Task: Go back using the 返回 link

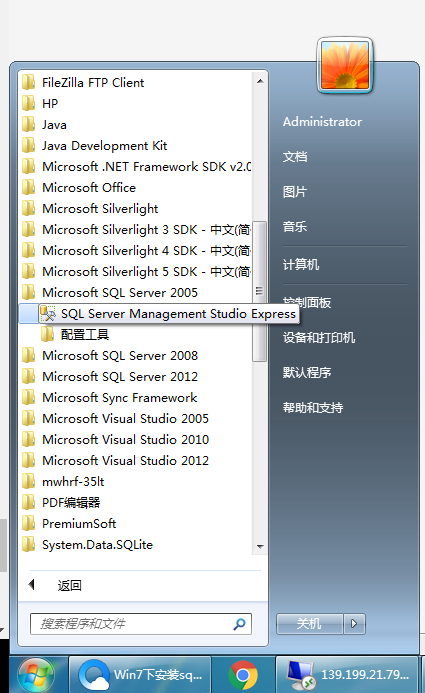Action: tap(69, 586)
